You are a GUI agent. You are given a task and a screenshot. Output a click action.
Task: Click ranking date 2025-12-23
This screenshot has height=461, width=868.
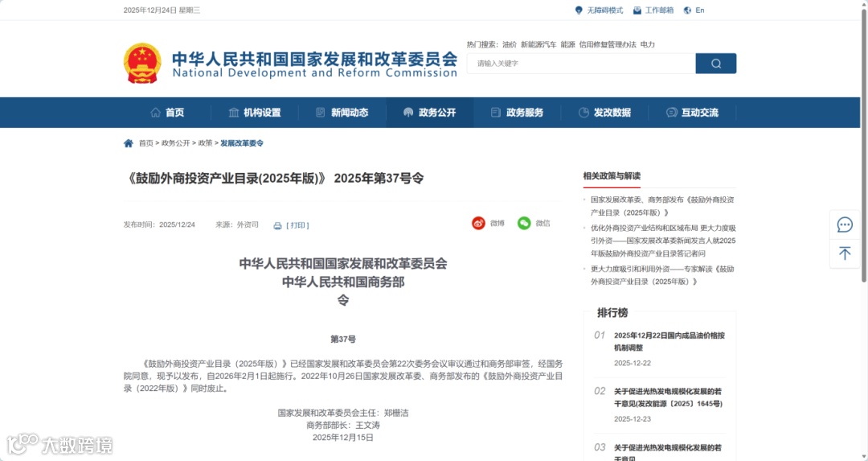633,419
